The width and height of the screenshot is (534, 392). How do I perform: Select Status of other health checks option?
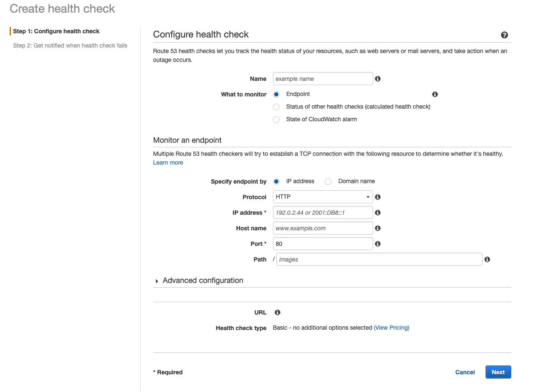tap(276, 107)
